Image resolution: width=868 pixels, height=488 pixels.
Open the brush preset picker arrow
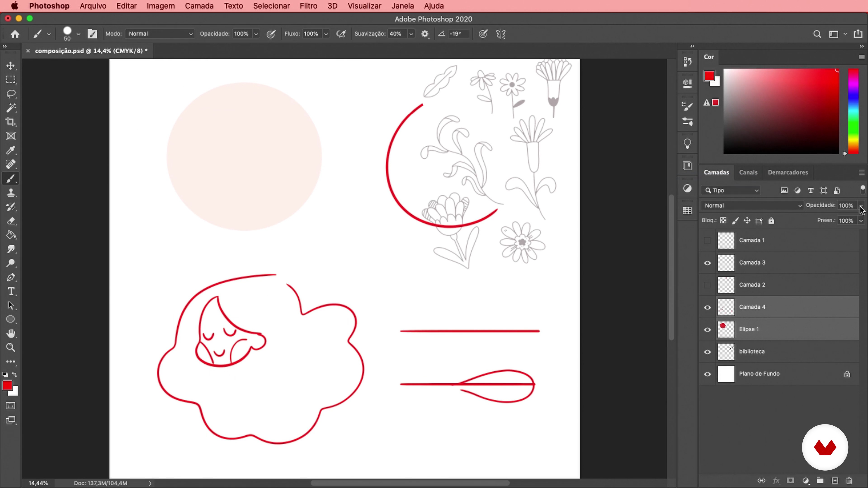click(78, 34)
